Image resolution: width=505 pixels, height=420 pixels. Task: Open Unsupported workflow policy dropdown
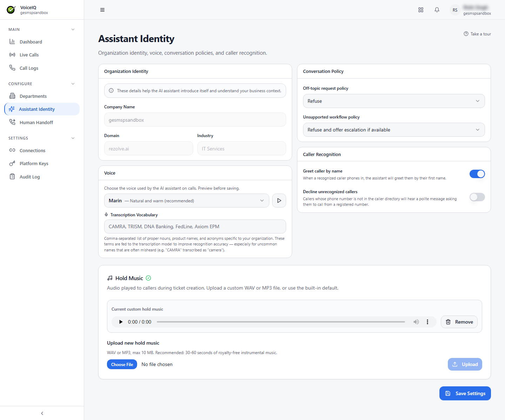point(394,130)
